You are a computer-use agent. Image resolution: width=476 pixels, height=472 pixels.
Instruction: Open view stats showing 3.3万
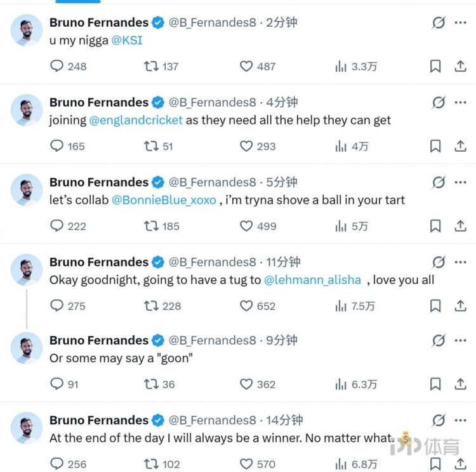pyautogui.click(x=341, y=66)
